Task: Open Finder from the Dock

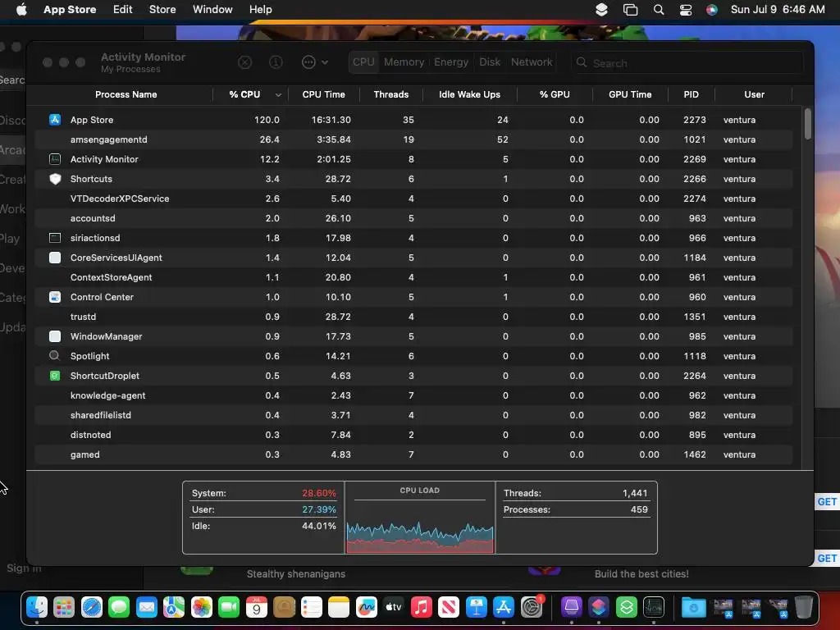Action: coord(37,607)
